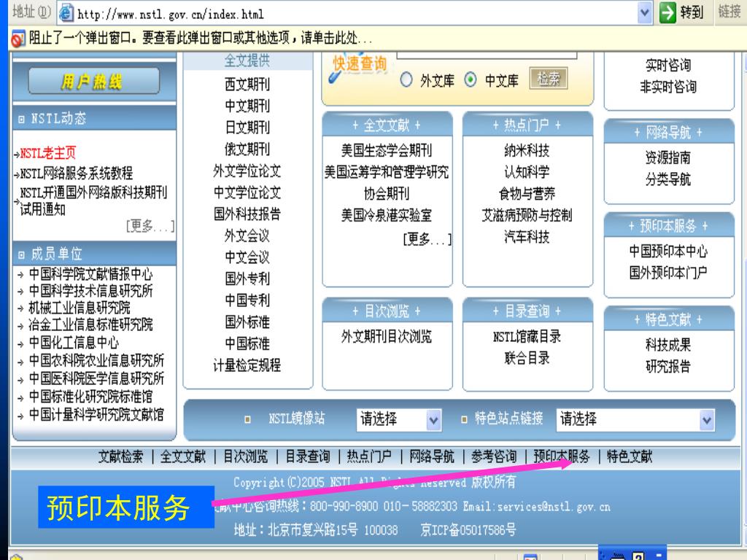Open 艾滋病预防与控制 hot portal
747x560 pixels.
pos(527,215)
